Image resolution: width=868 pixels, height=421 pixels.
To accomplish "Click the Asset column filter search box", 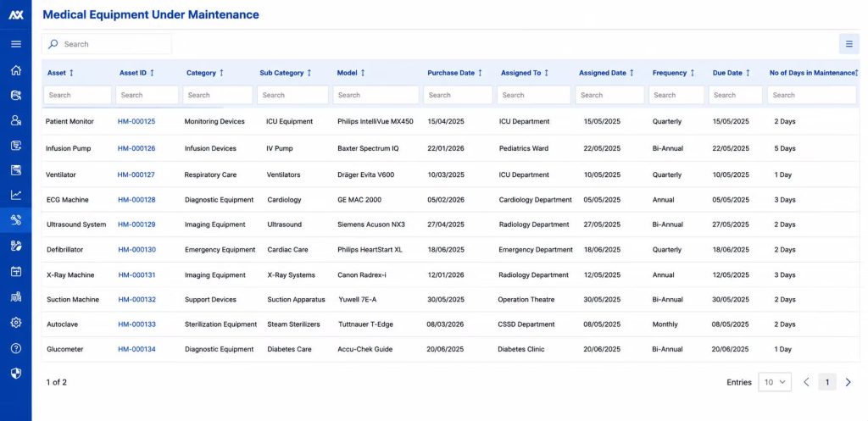I will (x=77, y=95).
